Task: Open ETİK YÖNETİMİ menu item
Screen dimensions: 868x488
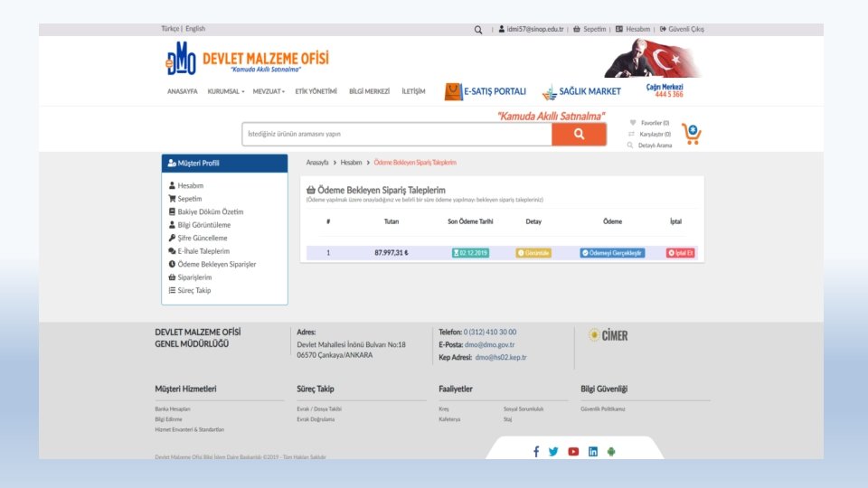Action: click(x=316, y=91)
